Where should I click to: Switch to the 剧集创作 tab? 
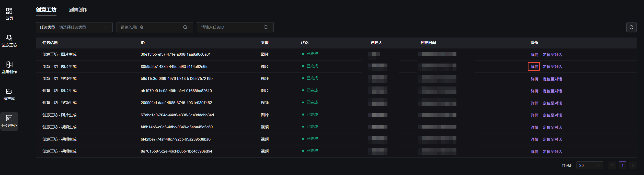(78, 10)
